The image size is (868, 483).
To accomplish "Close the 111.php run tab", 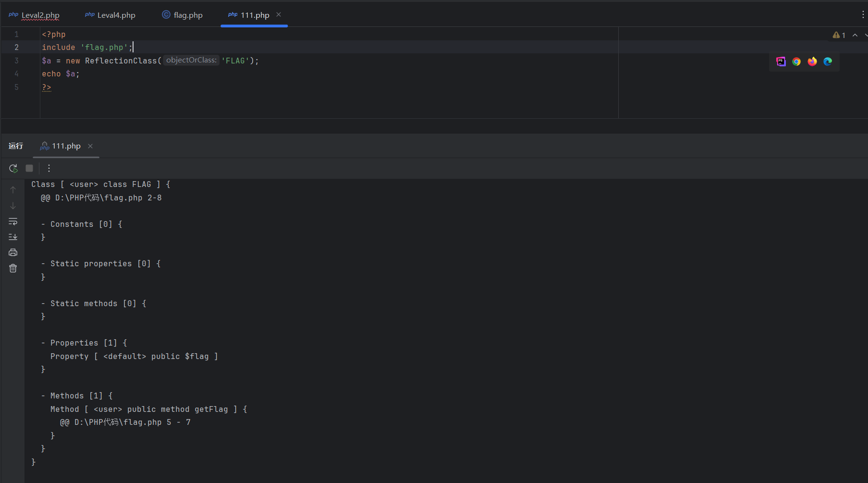I will click(x=90, y=146).
